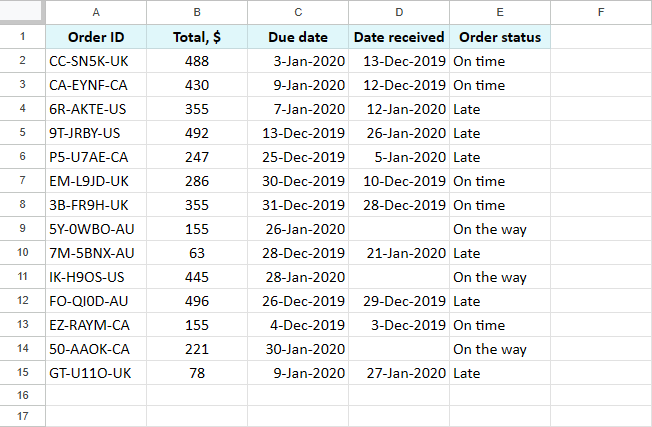Select due date cell 26-Jan-2020
The image size is (652, 427).
coord(298,229)
